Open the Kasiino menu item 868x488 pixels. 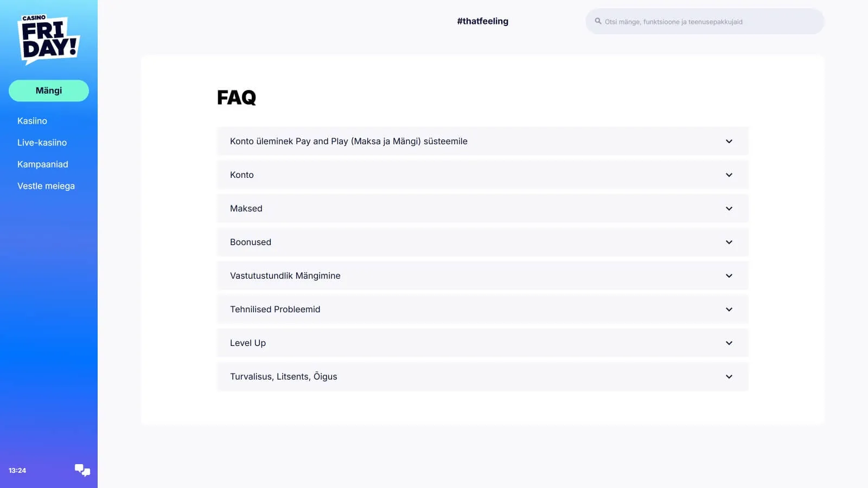click(32, 121)
